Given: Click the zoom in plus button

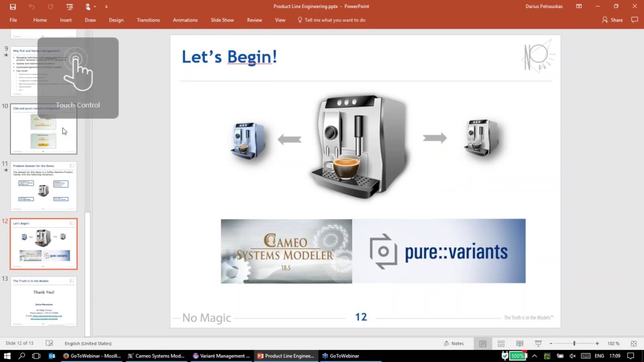Looking at the screenshot, I should [x=597, y=343].
